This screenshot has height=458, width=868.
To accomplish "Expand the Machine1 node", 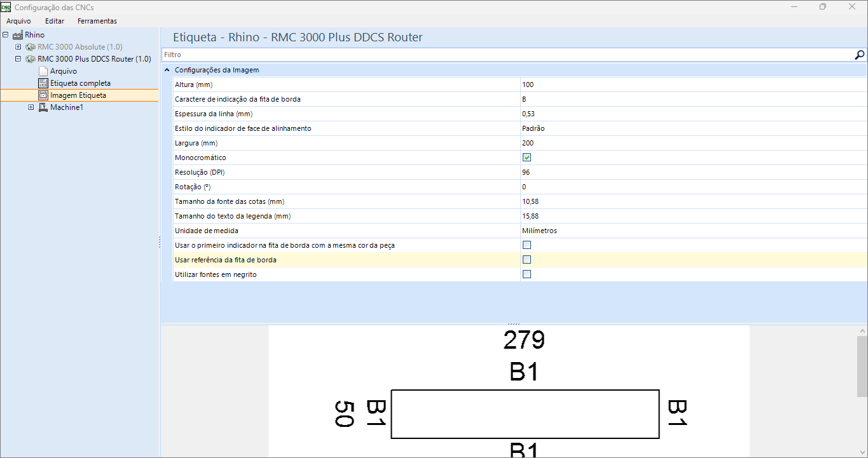I will 31,107.
